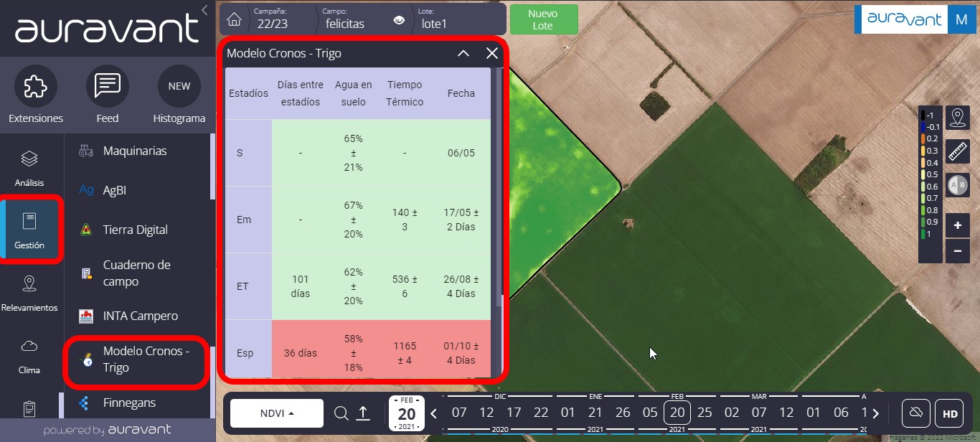Open the Campo felicitas selector
This screenshot has width=980, height=442.
pos(345,19)
